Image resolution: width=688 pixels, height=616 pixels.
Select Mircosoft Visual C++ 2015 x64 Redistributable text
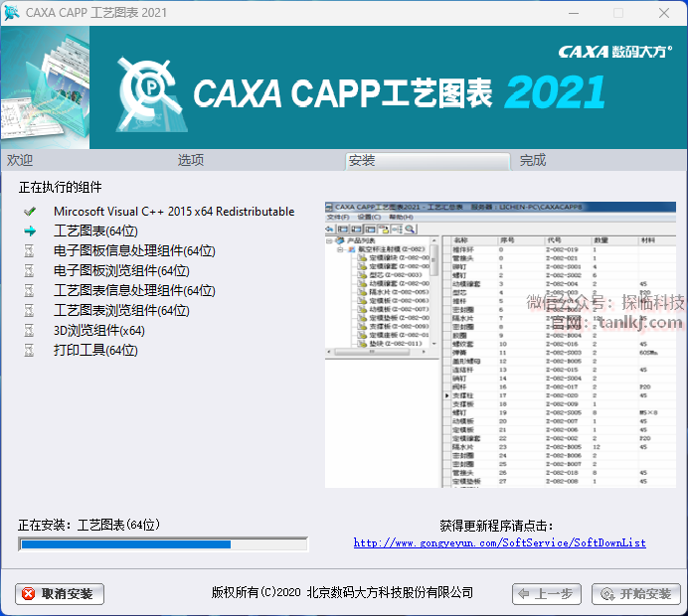(x=174, y=212)
